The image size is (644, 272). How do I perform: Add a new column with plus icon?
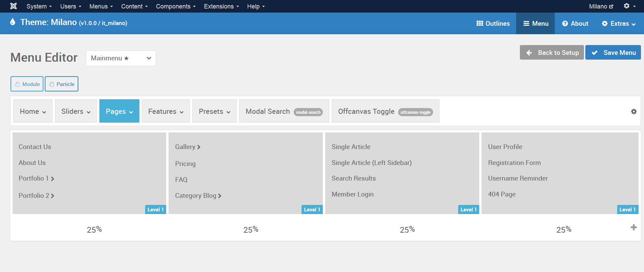(x=633, y=227)
